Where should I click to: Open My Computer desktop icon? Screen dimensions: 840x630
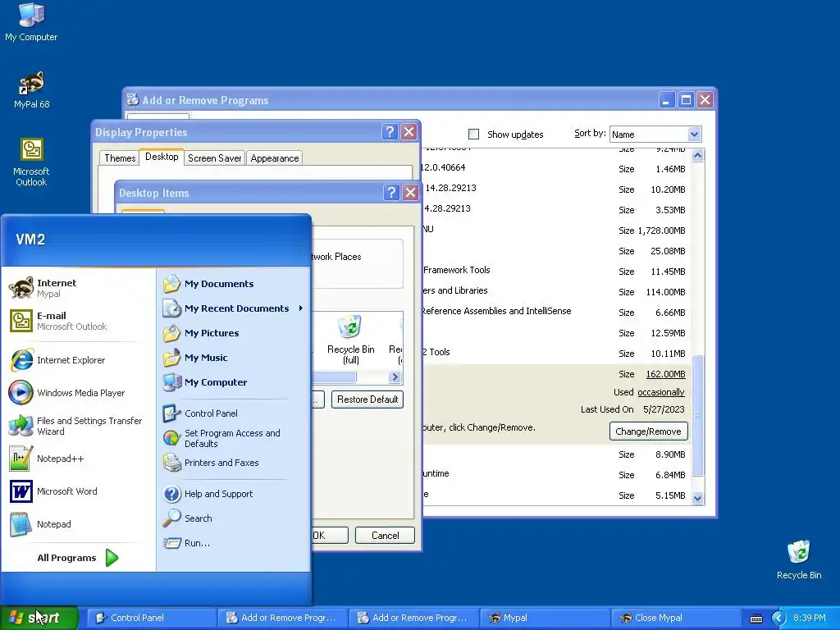point(31,22)
